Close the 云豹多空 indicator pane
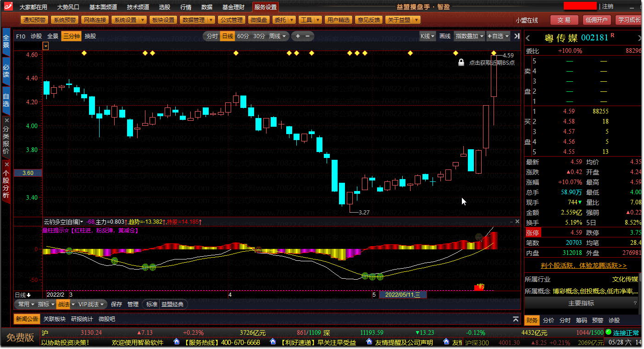 (517, 222)
